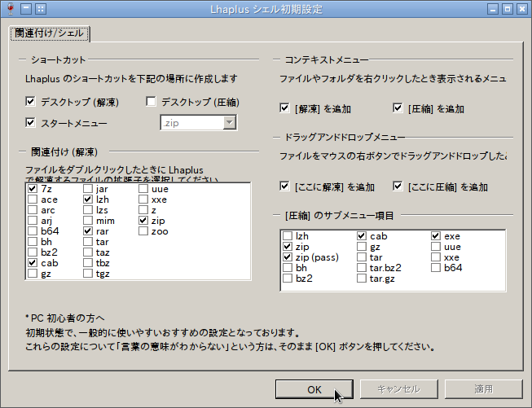
Task: Check tar.gz in compression submenu list
Action: click(x=362, y=278)
